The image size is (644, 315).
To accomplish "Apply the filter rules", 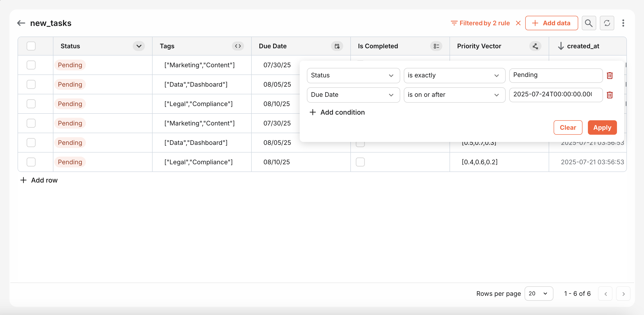I will [x=602, y=127].
